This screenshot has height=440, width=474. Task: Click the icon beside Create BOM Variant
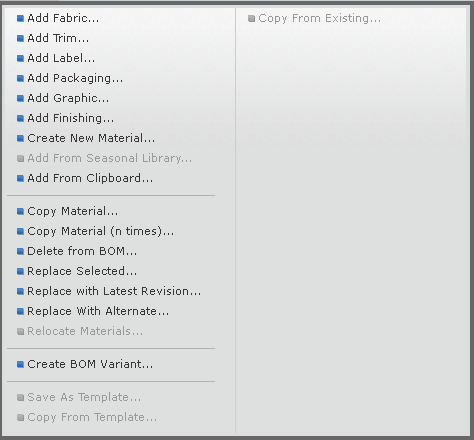tap(20, 364)
